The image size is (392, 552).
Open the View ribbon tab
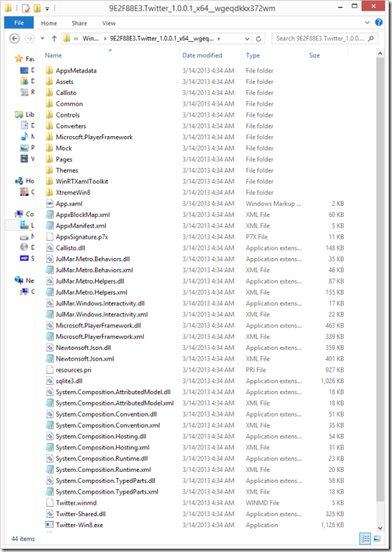click(109, 23)
